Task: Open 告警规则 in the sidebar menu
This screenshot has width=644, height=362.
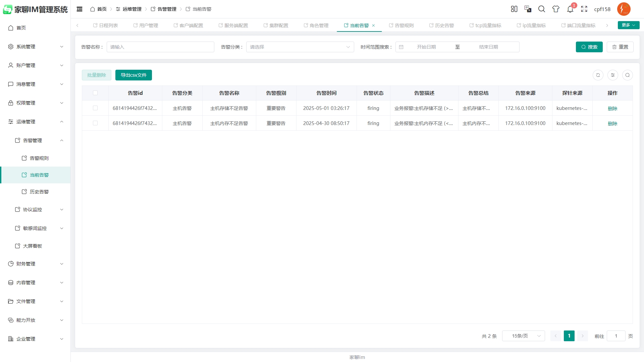Action: (39, 158)
